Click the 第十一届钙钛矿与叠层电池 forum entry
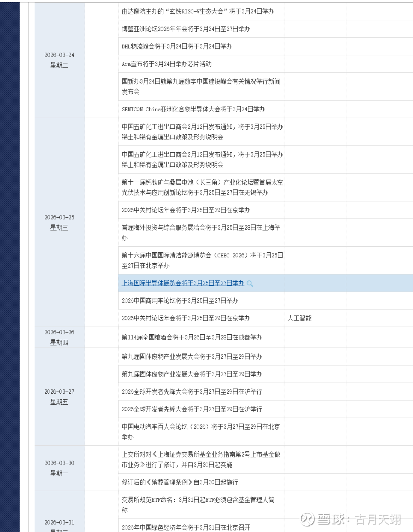This screenshot has width=413, height=532. [x=202, y=187]
